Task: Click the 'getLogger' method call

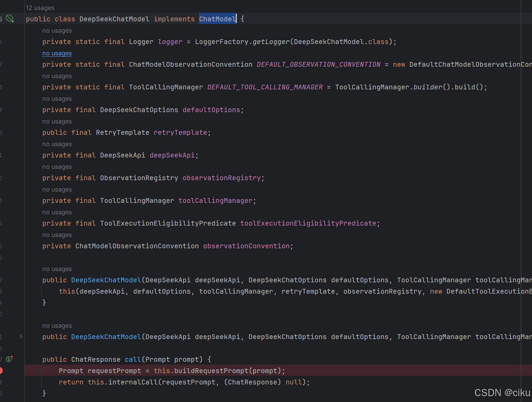Action: (x=271, y=42)
